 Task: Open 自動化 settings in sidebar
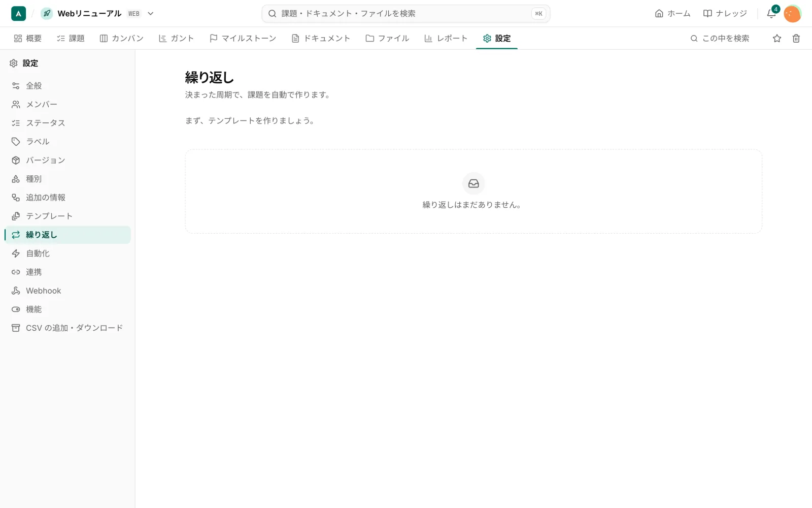(x=67, y=253)
